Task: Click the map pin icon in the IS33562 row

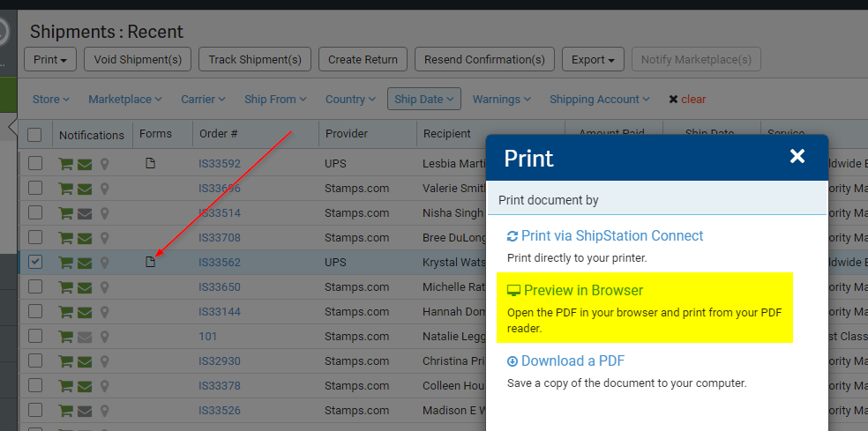Action: 104,263
